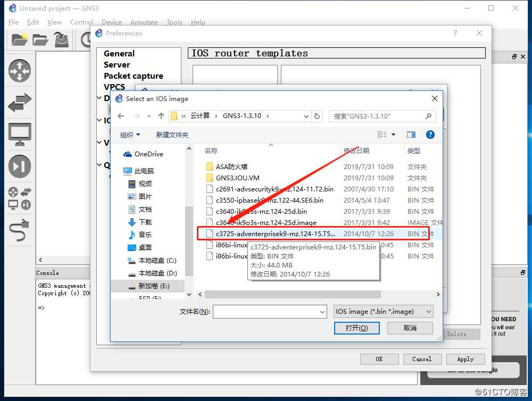Viewport: 532px width, 401px height.
Task: Select 本地磁盘 (D:) drive
Action: point(152,273)
